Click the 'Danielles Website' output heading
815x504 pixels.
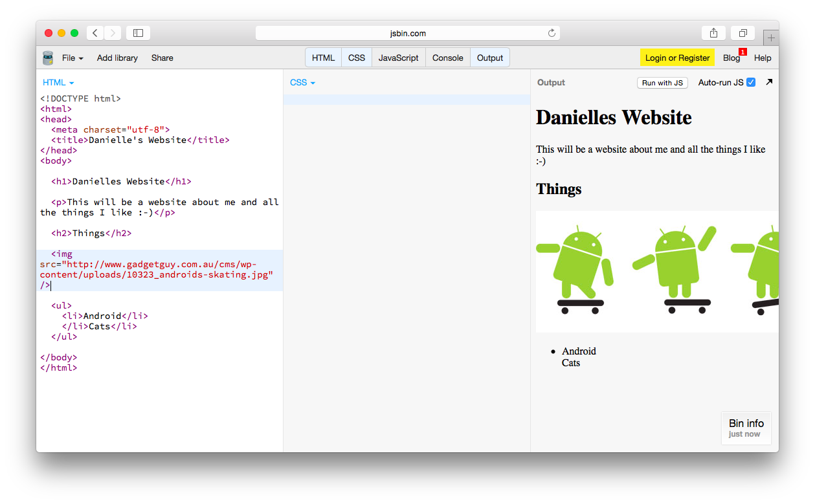click(614, 117)
